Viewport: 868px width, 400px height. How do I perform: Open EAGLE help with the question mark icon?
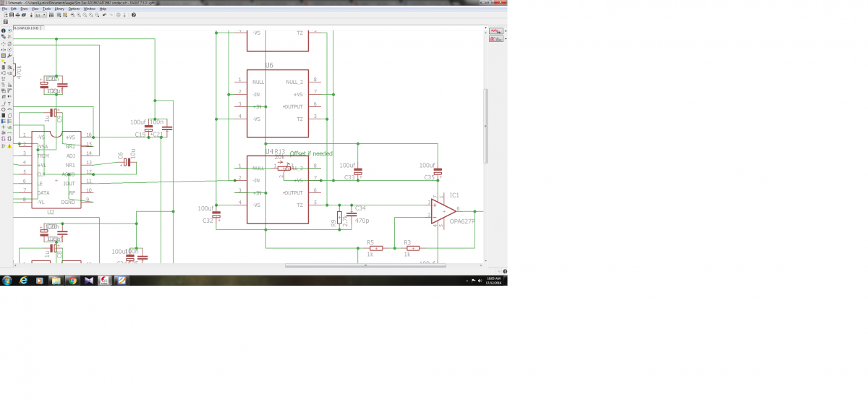(134, 14)
